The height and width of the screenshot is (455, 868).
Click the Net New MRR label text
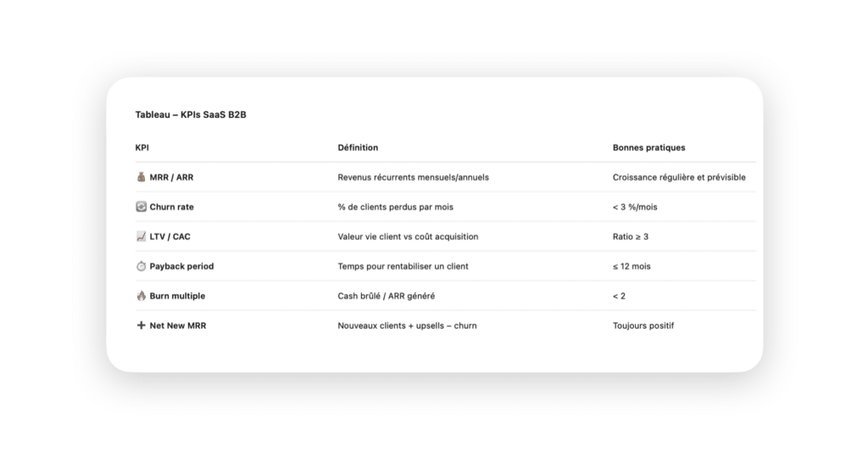click(x=178, y=325)
